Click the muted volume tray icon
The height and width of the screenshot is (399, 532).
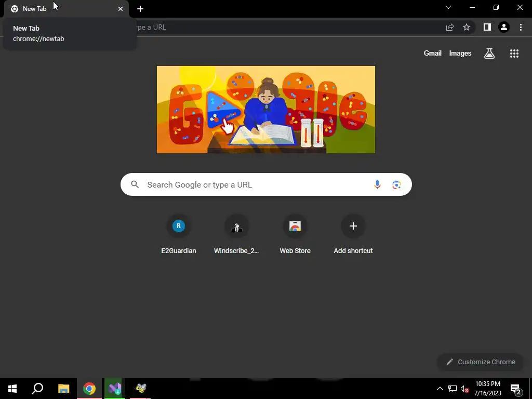click(465, 389)
